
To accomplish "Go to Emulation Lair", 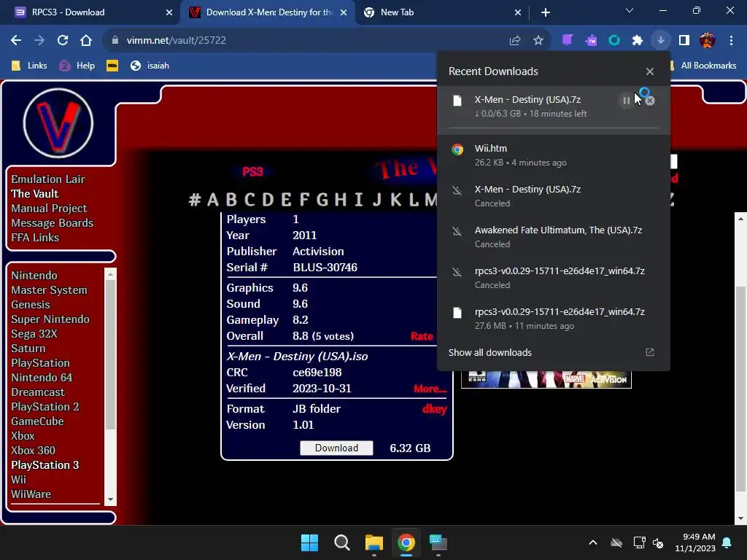I will 48,179.
